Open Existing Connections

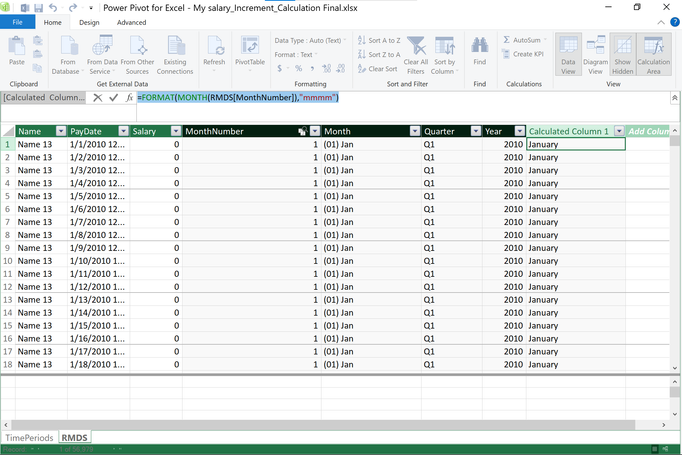(x=175, y=55)
